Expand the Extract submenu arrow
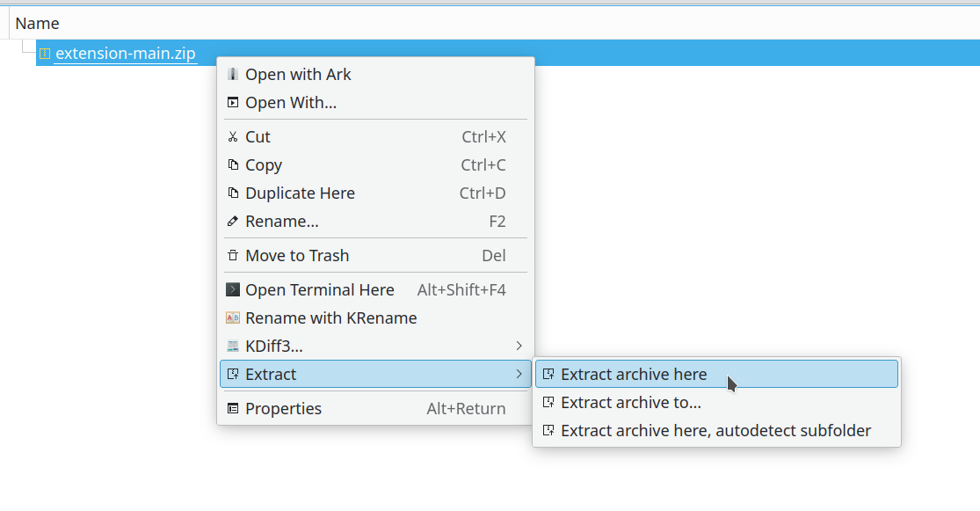Image resolution: width=980 pixels, height=511 pixels. 519,375
